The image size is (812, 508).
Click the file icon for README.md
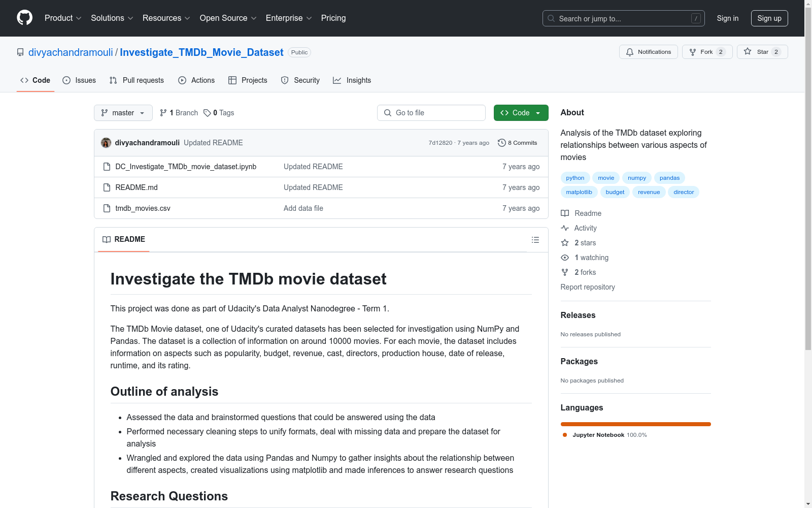click(107, 187)
